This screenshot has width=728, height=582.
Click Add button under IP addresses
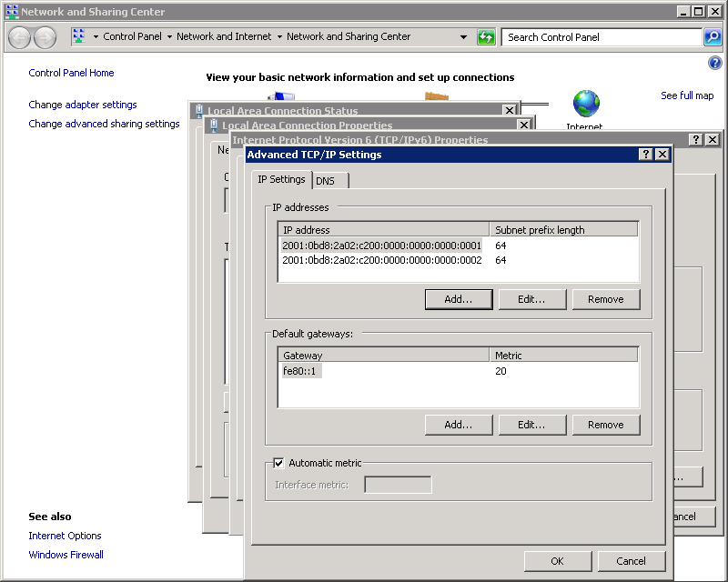point(459,299)
